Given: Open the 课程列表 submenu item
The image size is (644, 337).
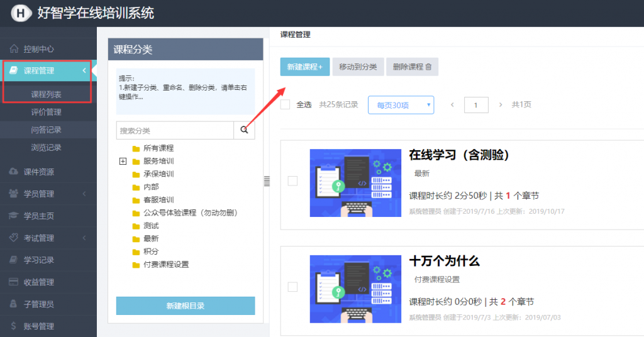Looking at the screenshot, I should pyautogui.click(x=46, y=94).
